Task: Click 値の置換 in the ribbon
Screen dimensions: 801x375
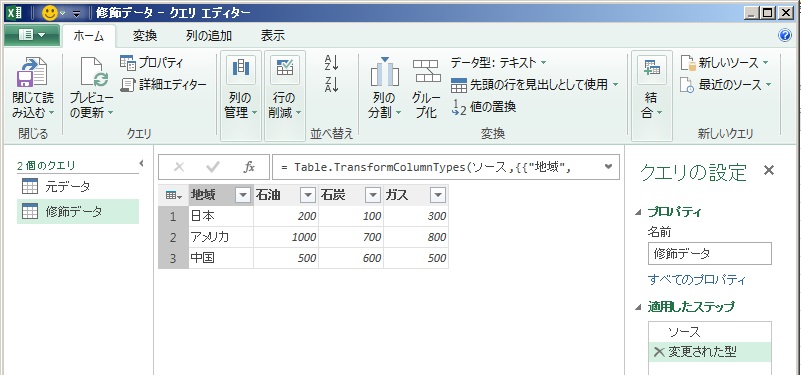Action: pyautogui.click(x=483, y=107)
